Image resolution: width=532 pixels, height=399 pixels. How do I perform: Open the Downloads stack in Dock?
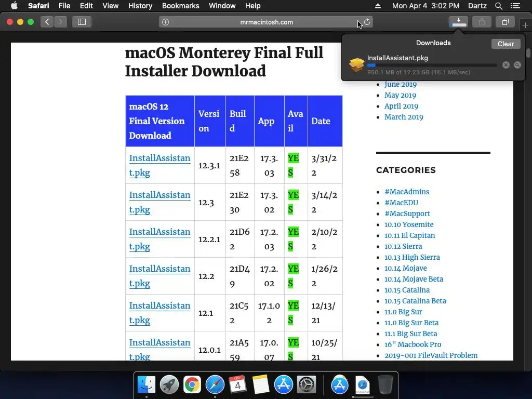tap(362, 385)
